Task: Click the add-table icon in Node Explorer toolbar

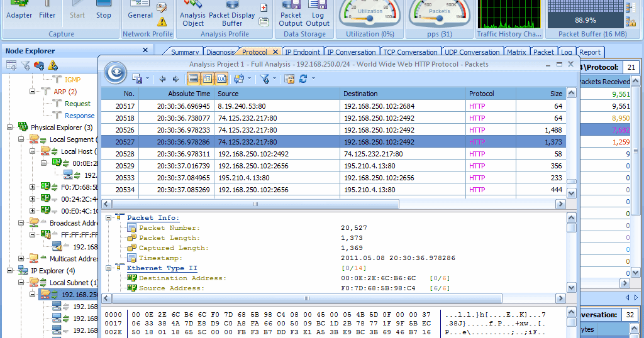Action: pyautogui.click(x=11, y=65)
